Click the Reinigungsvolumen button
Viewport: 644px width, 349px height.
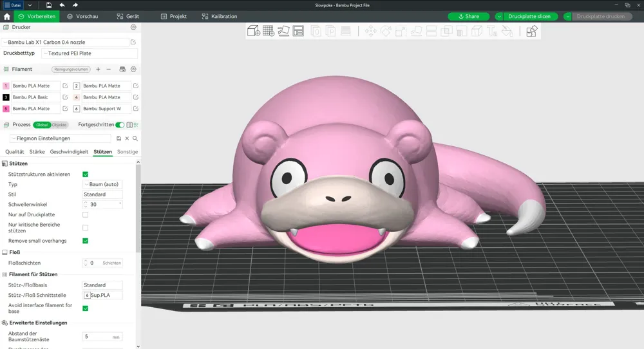(71, 70)
